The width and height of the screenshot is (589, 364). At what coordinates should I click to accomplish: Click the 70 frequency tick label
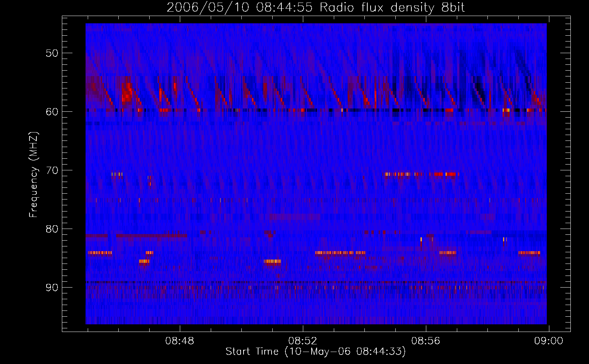click(x=52, y=170)
